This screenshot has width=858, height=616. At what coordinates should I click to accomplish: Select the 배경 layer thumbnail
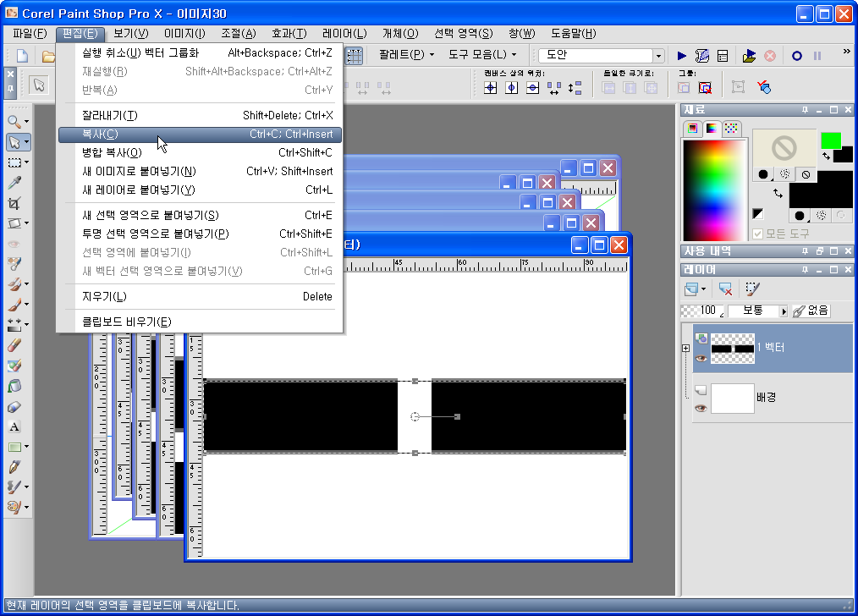pos(732,399)
